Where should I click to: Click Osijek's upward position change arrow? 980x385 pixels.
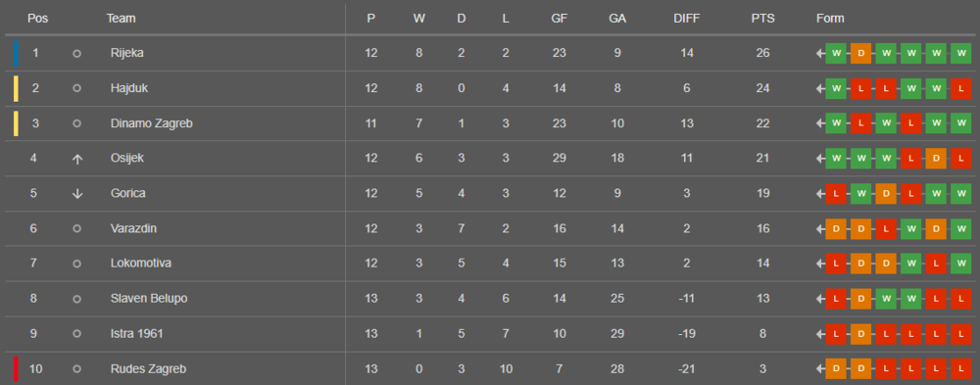(76, 159)
